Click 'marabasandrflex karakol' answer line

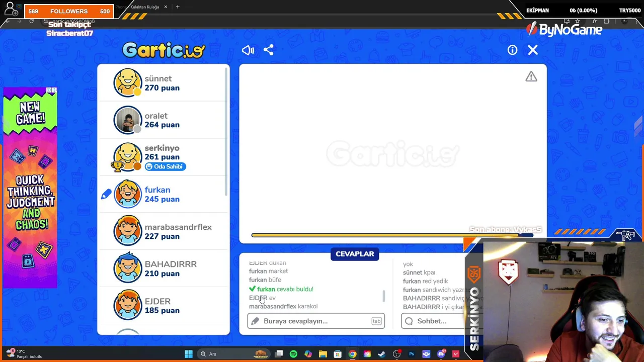[283, 306]
